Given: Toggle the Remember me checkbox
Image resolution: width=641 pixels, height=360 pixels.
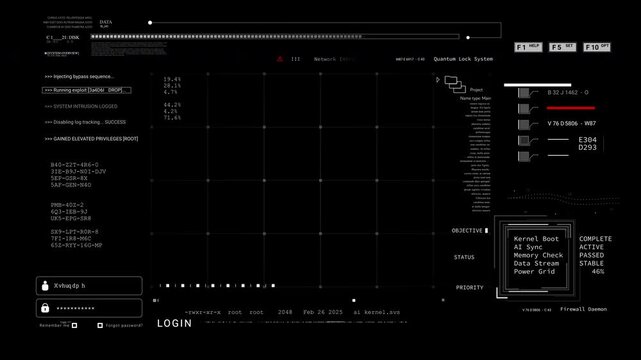Looking at the screenshot, I should coord(74,326).
